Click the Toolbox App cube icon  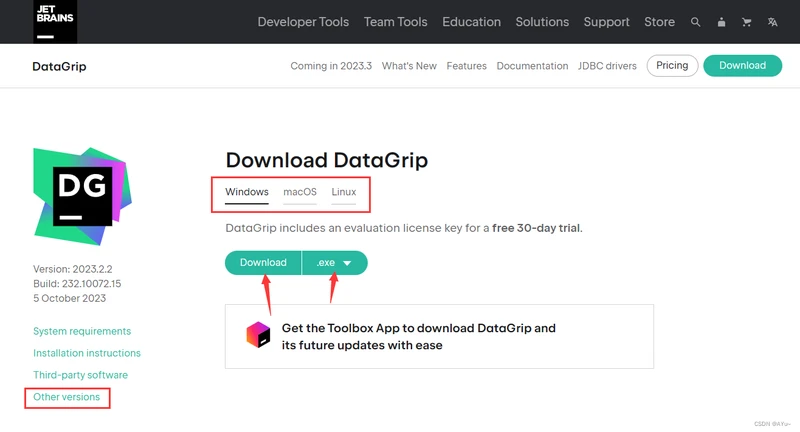(x=258, y=335)
